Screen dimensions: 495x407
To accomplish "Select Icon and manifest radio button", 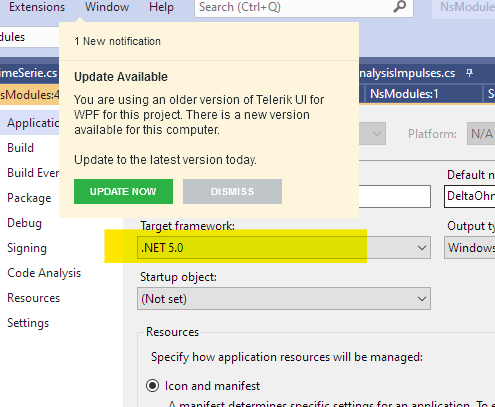I will [x=152, y=386].
